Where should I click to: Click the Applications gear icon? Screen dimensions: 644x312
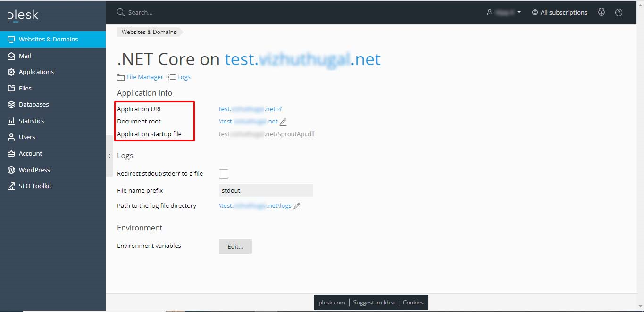coord(11,72)
